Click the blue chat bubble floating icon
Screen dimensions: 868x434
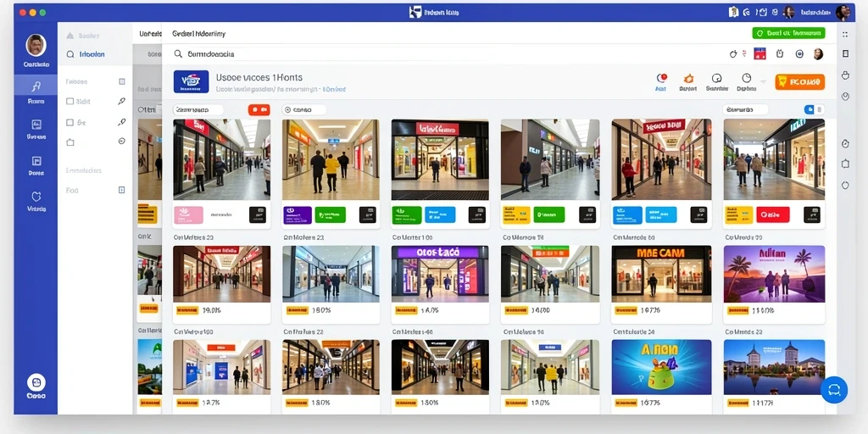coord(834,390)
